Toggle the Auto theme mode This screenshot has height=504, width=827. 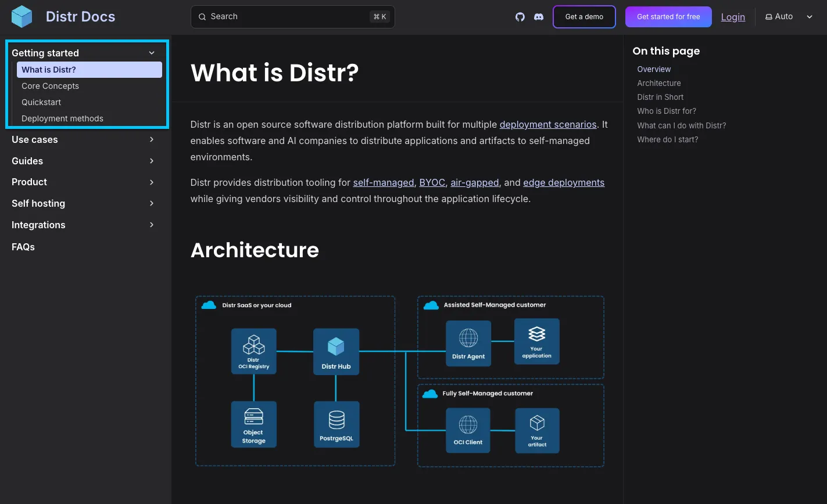[x=779, y=16]
